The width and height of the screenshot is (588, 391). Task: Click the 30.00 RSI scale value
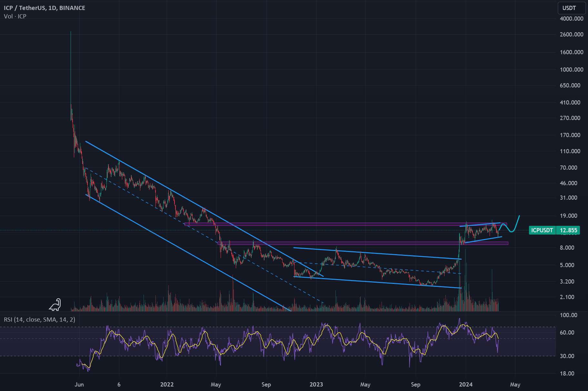click(567, 356)
